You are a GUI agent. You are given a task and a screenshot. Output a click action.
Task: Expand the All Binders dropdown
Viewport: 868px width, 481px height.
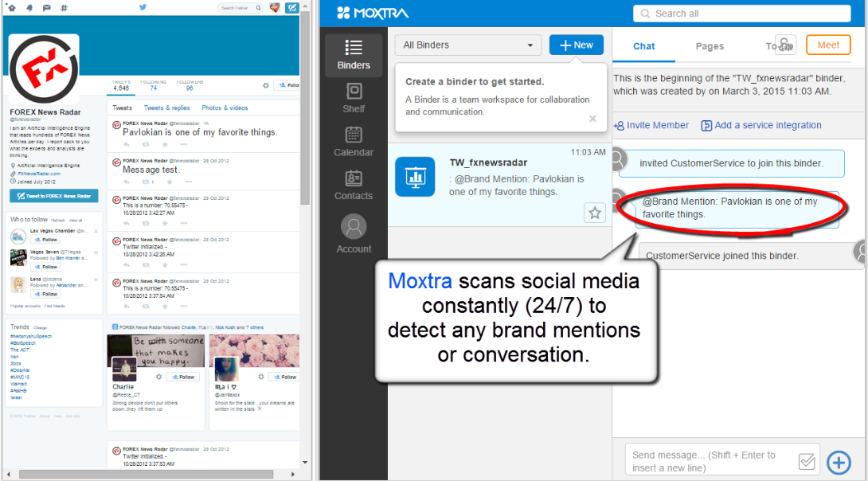(x=468, y=45)
